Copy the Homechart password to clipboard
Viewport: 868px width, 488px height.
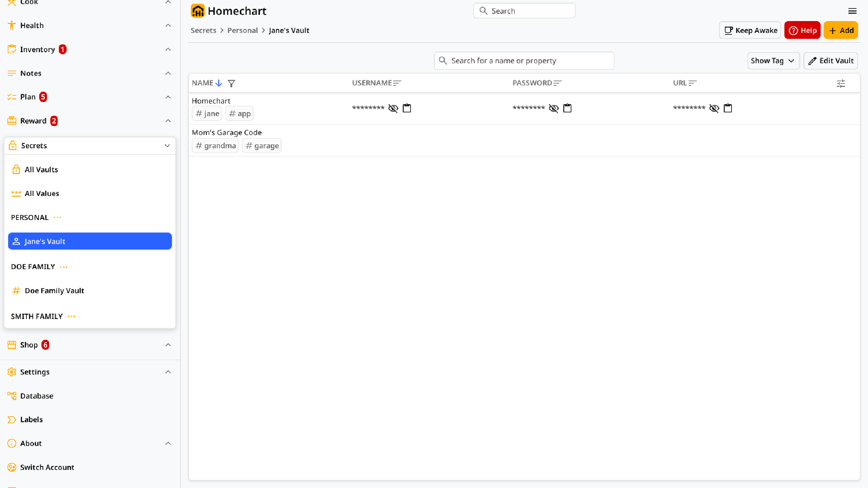click(x=567, y=108)
